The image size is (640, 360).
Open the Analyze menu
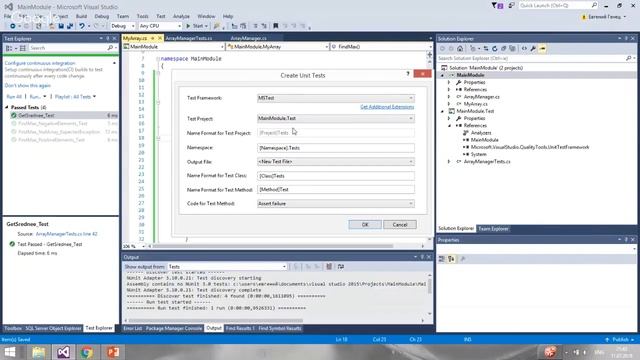[x=181, y=16]
